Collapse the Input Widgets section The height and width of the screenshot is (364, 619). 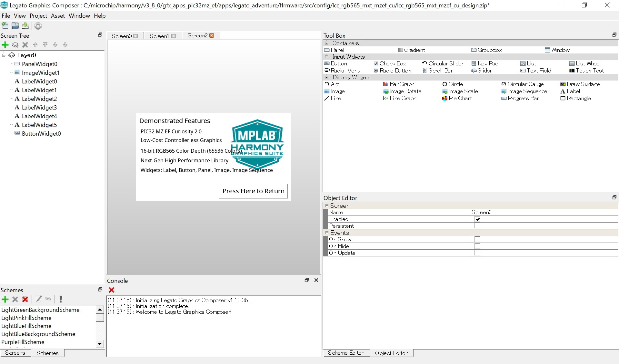(327, 57)
